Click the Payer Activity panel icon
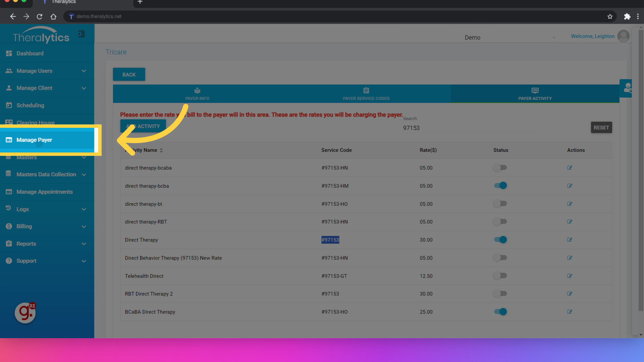Viewport: 644px width, 362px height. pyautogui.click(x=535, y=90)
